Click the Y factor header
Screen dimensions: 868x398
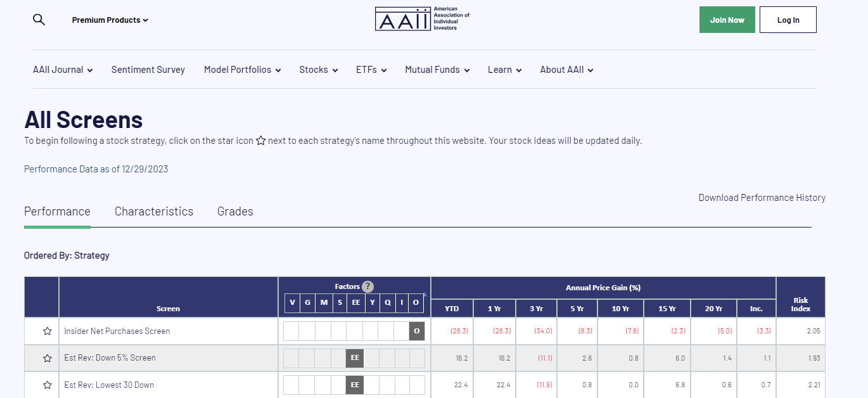tap(373, 302)
